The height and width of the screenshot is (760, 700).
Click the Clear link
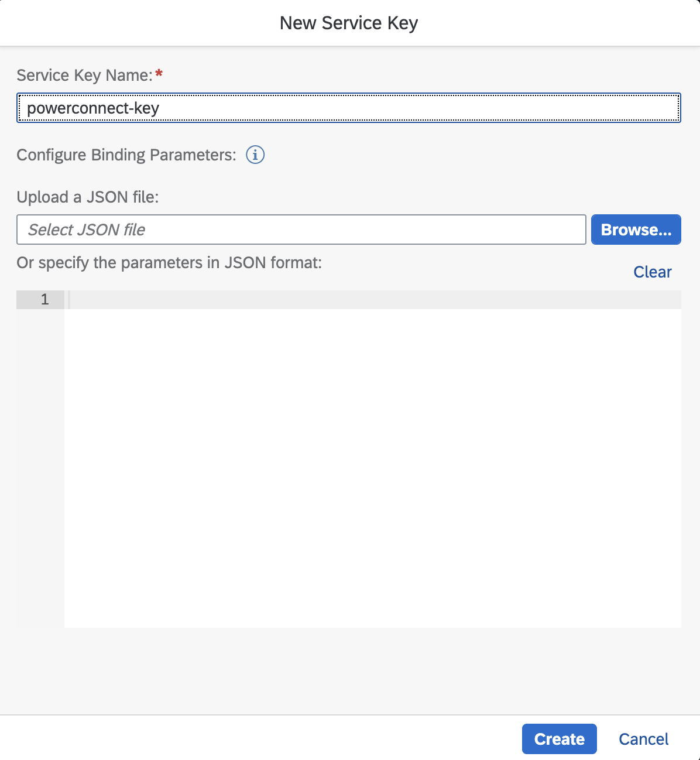click(x=652, y=272)
